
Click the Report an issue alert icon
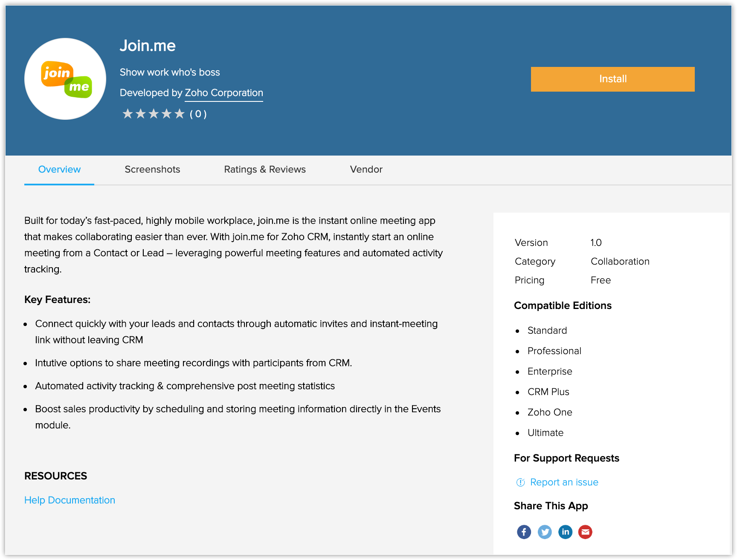coord(520,482)
